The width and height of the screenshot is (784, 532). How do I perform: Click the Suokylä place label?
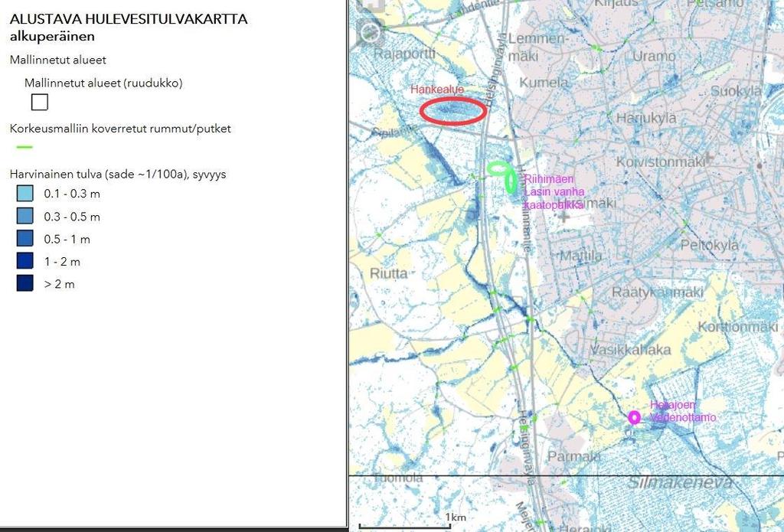736,91
